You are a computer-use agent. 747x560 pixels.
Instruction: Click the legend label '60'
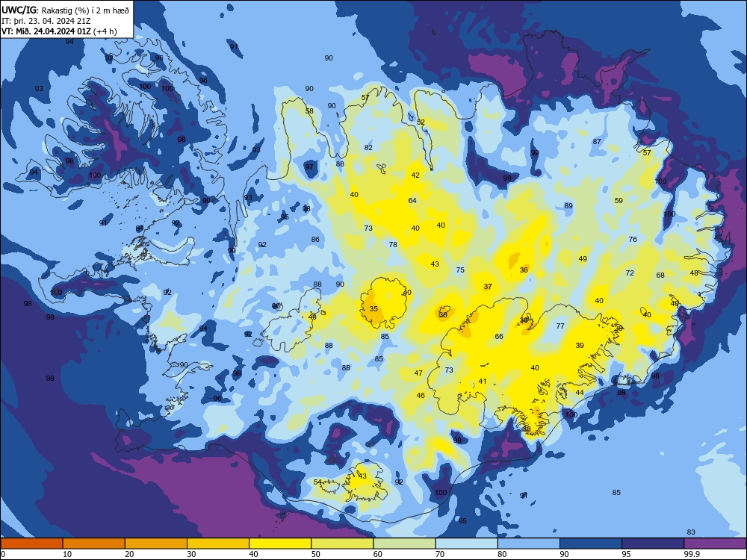pos(378,554)
